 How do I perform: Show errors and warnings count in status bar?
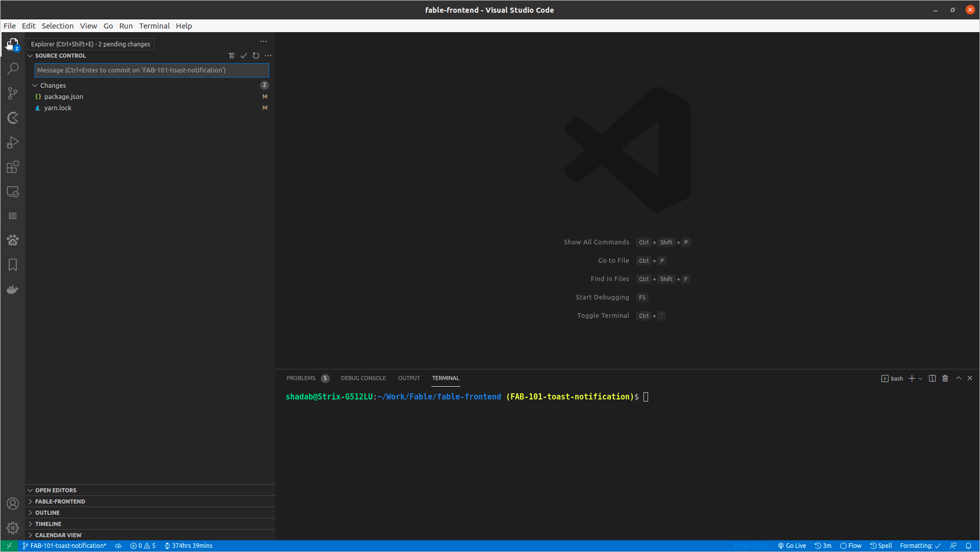[x=143, y=546]
